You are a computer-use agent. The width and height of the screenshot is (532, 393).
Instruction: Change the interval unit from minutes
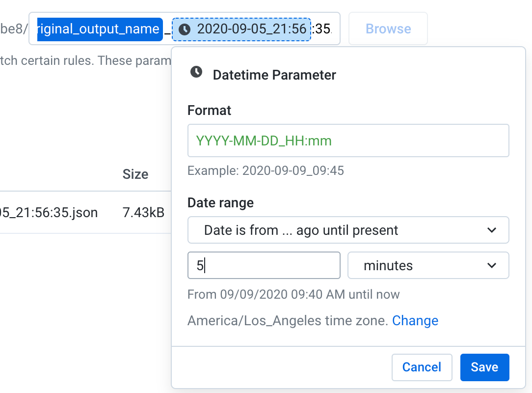428,265
